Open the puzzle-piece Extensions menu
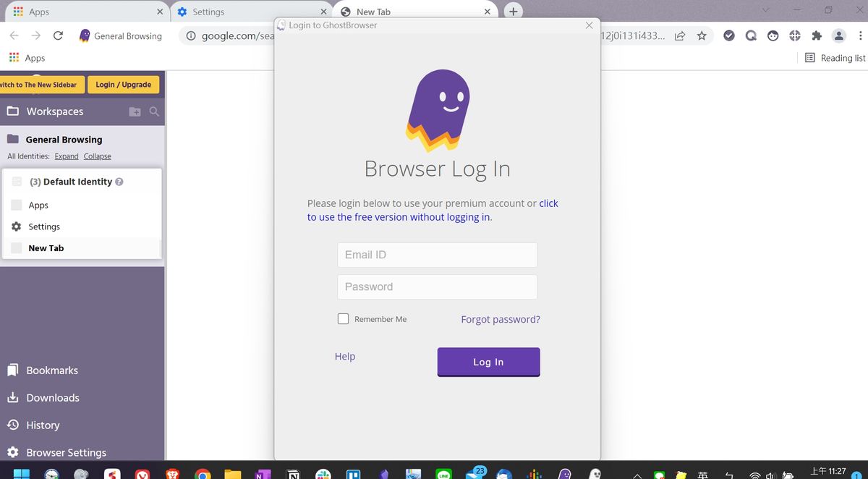The image size is (868, 479). tap(817, 35)
